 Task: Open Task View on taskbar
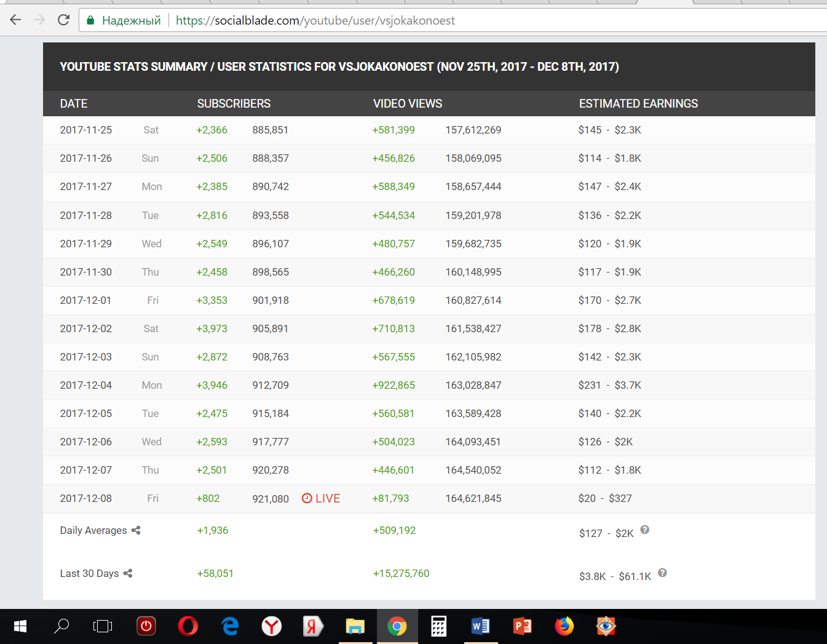(x=103, y=626)
